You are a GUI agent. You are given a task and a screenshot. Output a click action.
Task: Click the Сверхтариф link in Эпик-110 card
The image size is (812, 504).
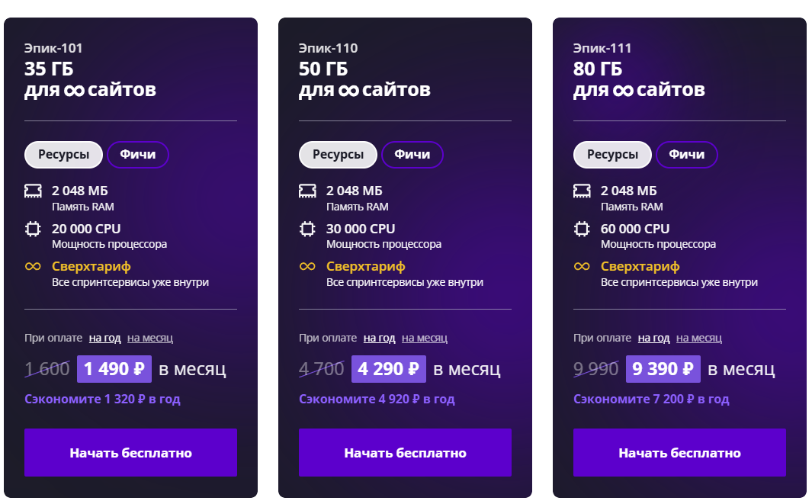coord(366,267)
